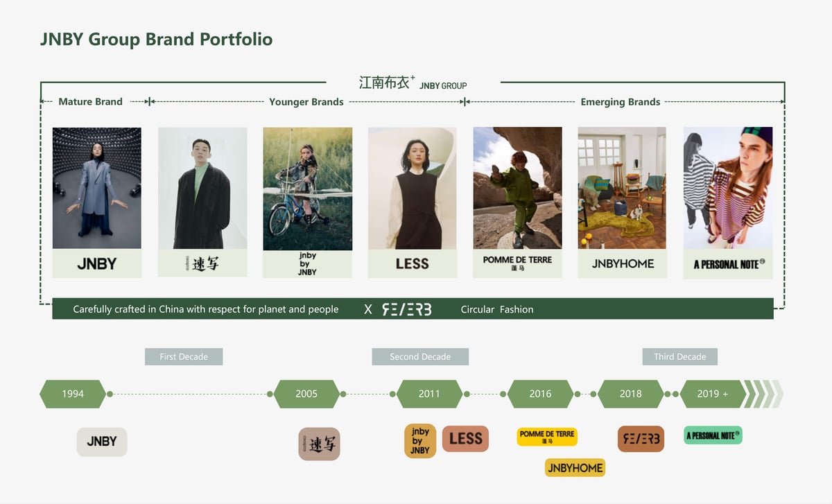The image size is (832, 504).
Task: Click the jnby by JNBY logo under bicycle photo
Action: [x=308, y=264]
